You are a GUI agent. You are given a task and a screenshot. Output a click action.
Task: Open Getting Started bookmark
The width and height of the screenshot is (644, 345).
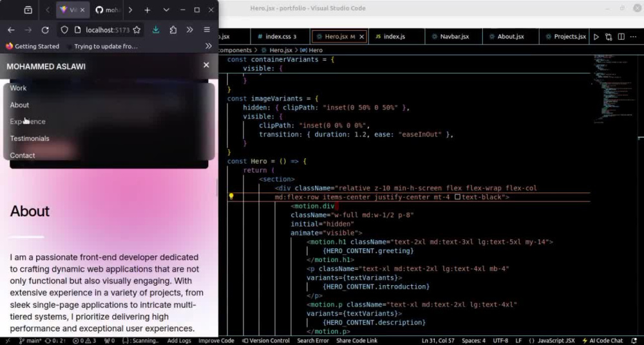(32, 46)
